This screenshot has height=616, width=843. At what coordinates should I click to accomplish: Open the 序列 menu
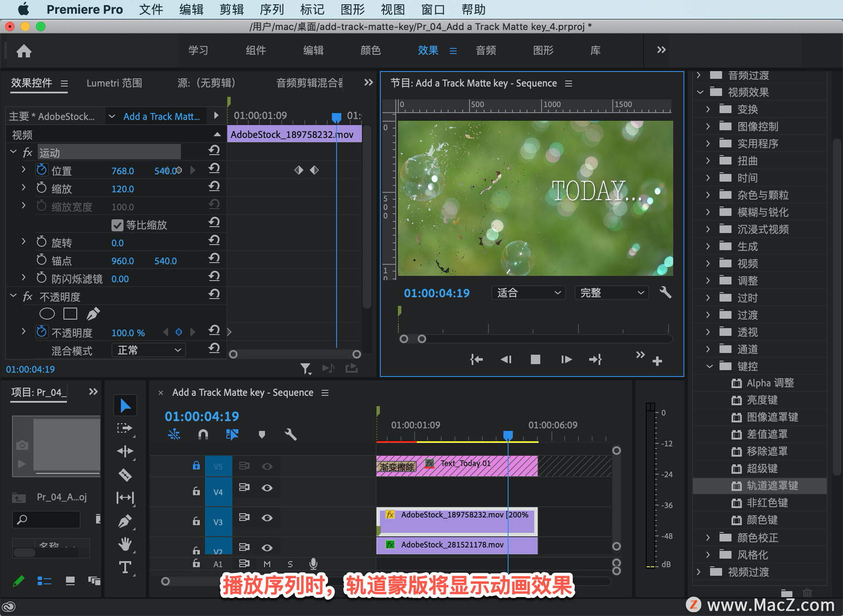(272, 9)
